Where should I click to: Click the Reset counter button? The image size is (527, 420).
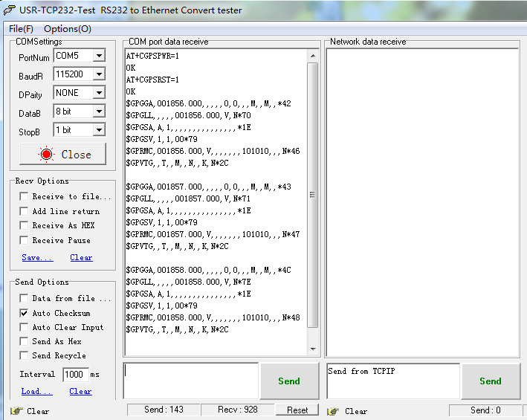[297, 410]
